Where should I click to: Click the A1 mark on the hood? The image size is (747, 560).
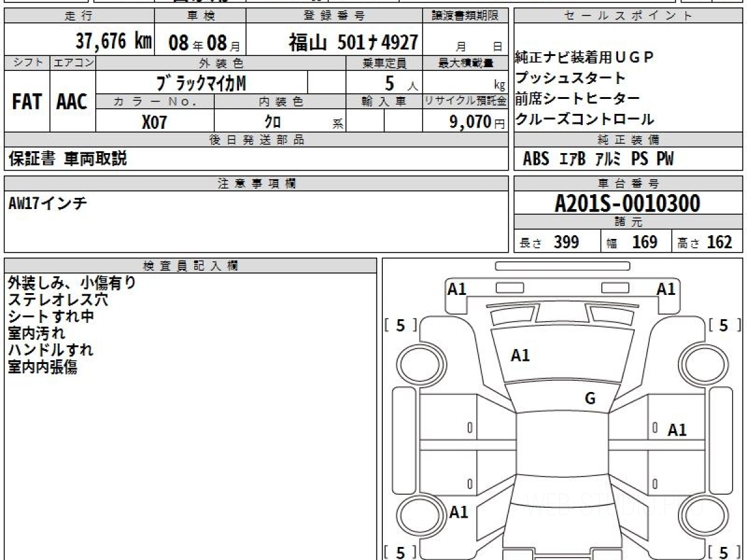pyautogui.click(x=520, y=355)
